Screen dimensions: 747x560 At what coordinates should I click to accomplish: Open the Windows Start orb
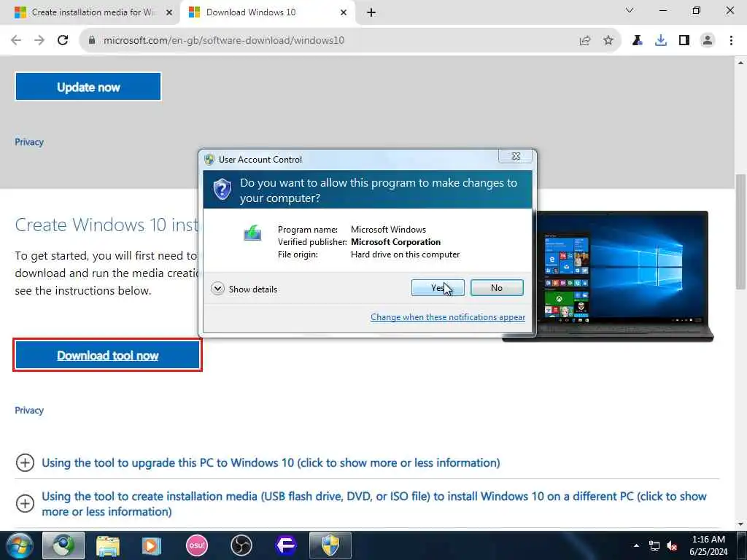pyautogui.click(x=20, y=545)
